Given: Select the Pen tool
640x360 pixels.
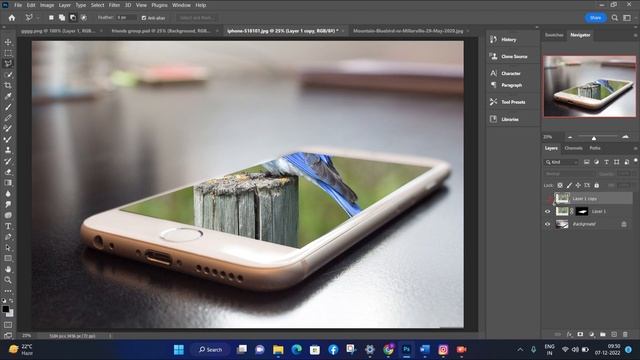Looking at the screenshot, I should pos(8,237).
